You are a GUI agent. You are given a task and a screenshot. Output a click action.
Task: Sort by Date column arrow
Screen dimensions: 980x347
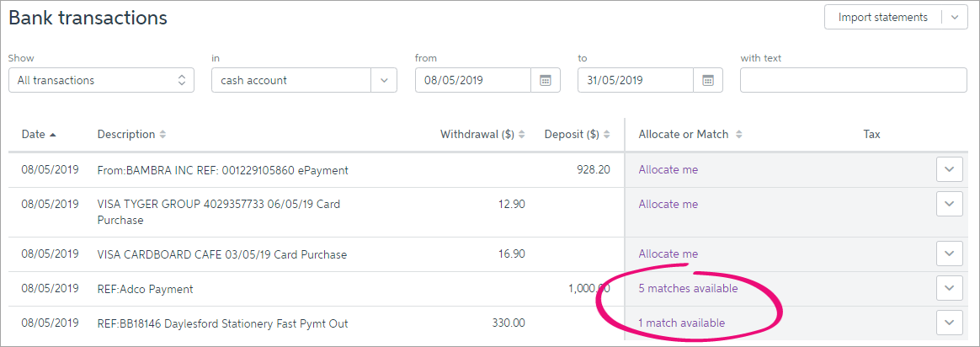coord(53,135)
